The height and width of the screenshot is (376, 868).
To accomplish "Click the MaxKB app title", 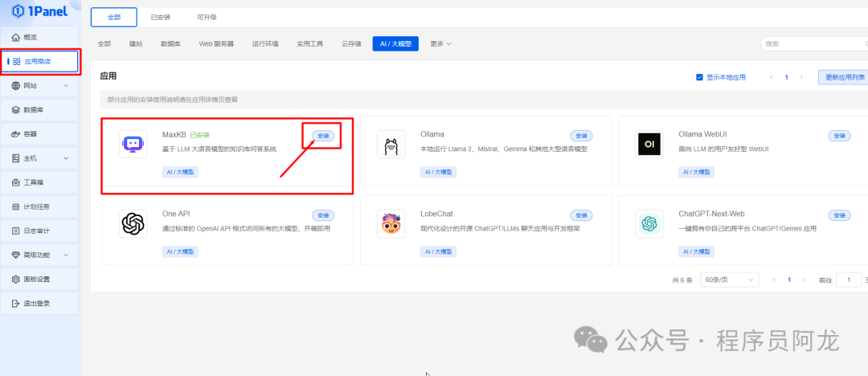I will point(174,134).
